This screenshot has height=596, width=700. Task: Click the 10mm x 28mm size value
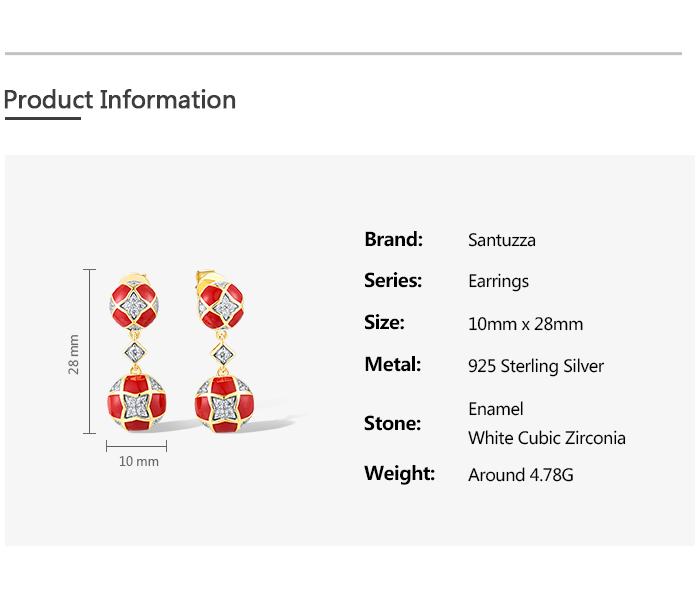tap(525, 324)
